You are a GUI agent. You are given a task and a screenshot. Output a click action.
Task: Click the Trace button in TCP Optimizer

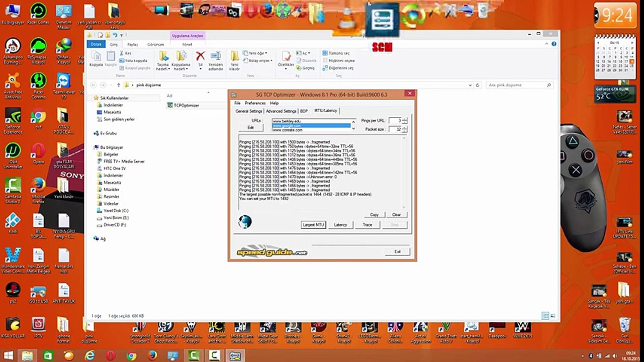click(x=367, y=225)
